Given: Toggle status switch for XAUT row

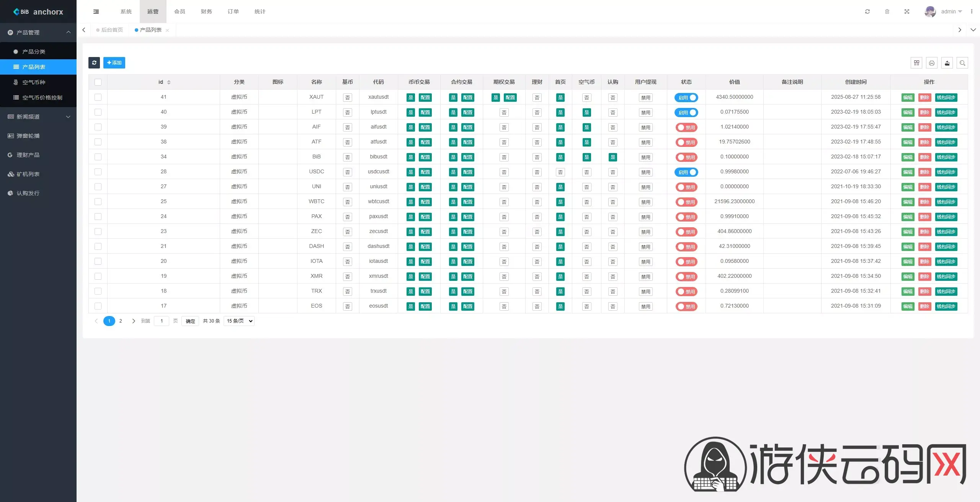Looking at the screenshot, I should (x=686, y=98).
